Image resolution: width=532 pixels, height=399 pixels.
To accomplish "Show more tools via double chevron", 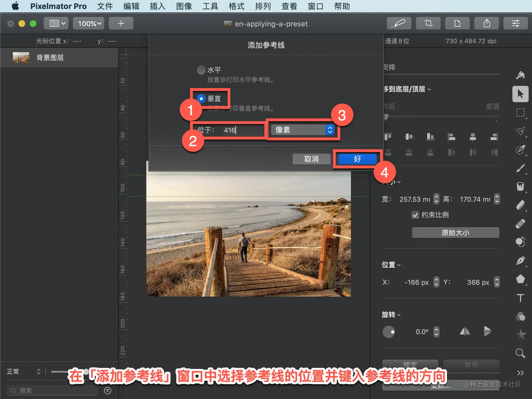I will tap(520, 373).
